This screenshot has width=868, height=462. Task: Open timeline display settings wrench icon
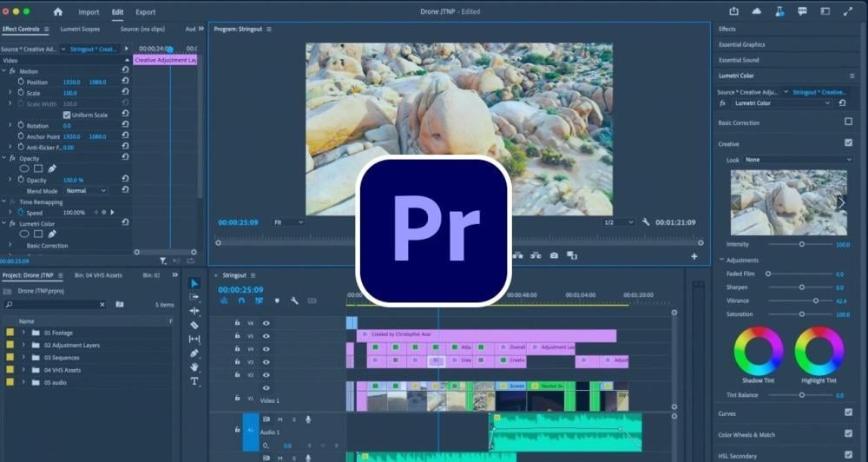[x=295, y=300]
